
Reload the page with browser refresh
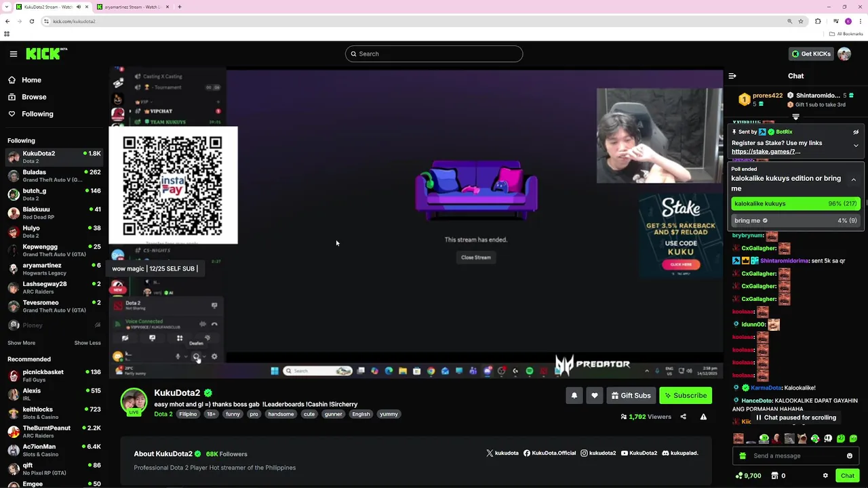[x=31, y=21]
